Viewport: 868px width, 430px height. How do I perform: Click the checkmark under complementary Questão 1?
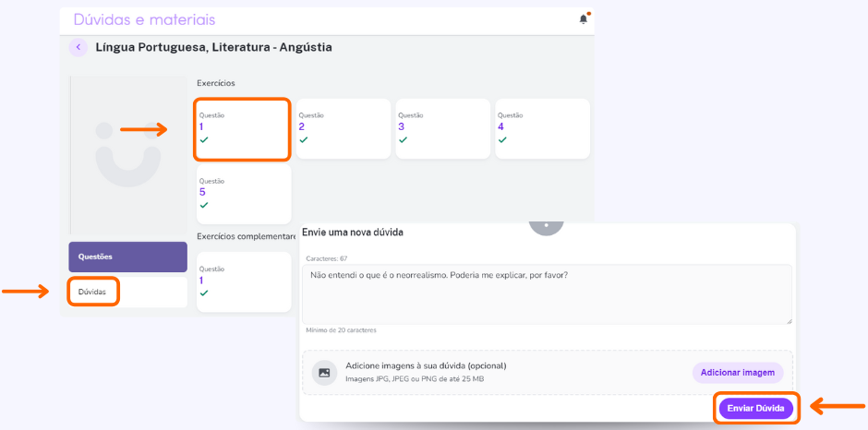[204, 293]
